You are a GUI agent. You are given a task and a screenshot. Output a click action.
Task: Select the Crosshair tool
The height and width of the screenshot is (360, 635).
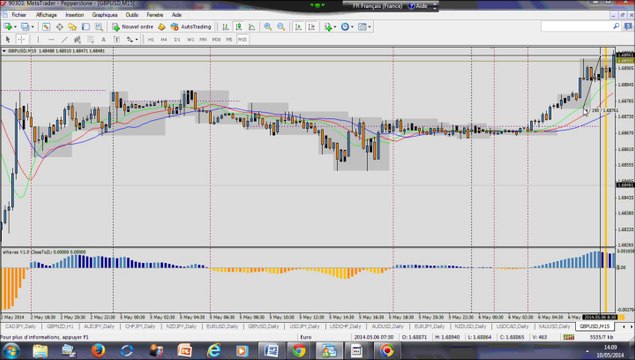21,39
